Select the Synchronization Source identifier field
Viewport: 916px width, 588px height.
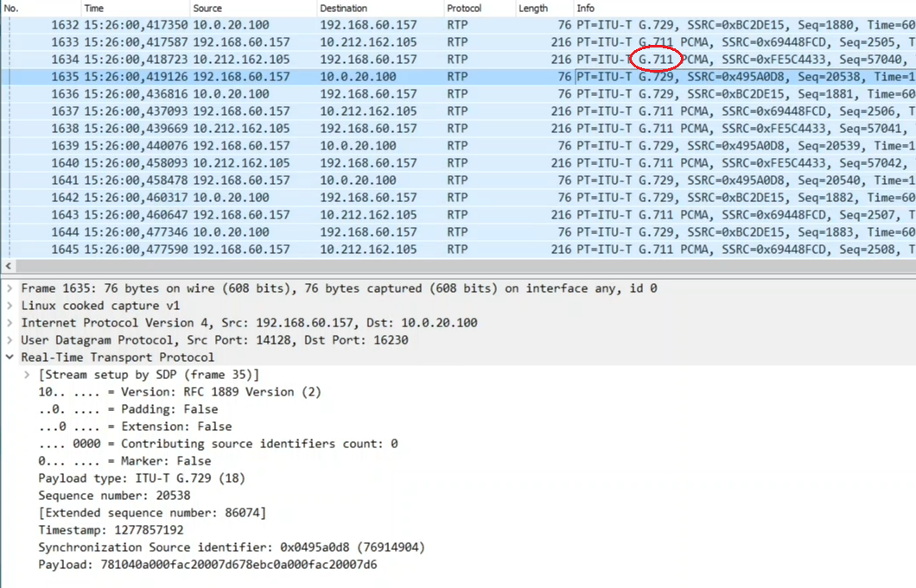coord(232,547)
